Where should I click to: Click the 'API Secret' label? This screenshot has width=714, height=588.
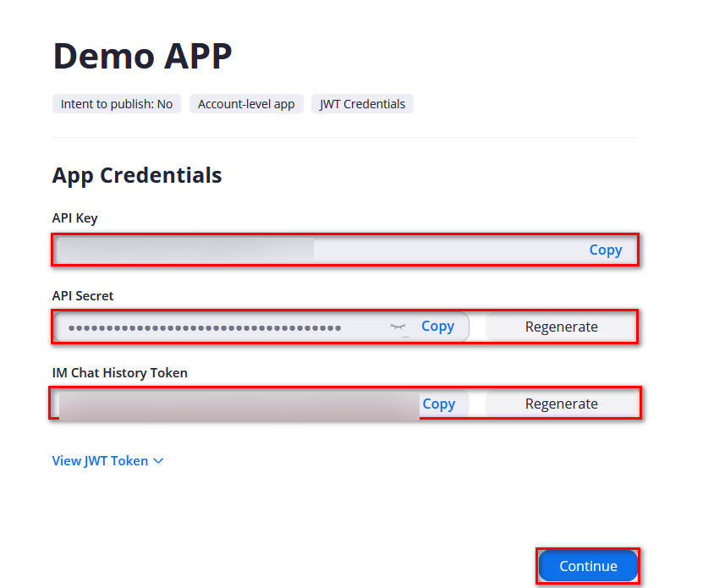pos(83,296)
